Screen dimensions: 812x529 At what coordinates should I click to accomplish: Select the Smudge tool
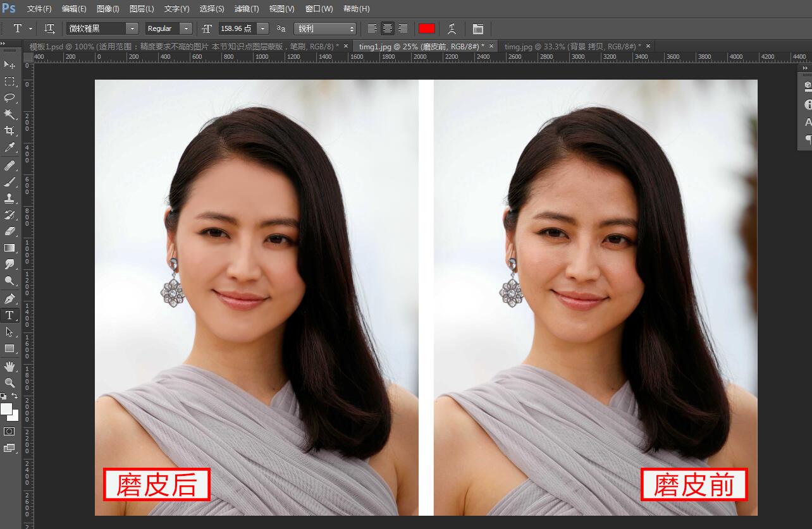click(9, 264)
